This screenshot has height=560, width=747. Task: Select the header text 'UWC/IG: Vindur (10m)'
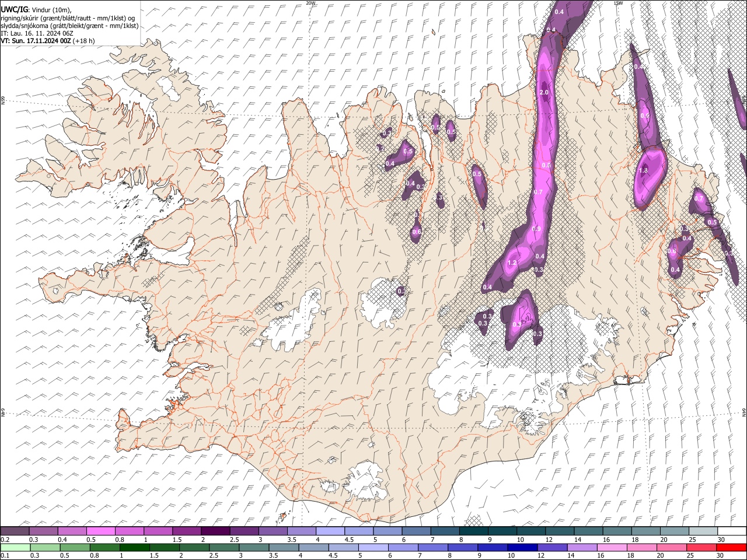36,10
